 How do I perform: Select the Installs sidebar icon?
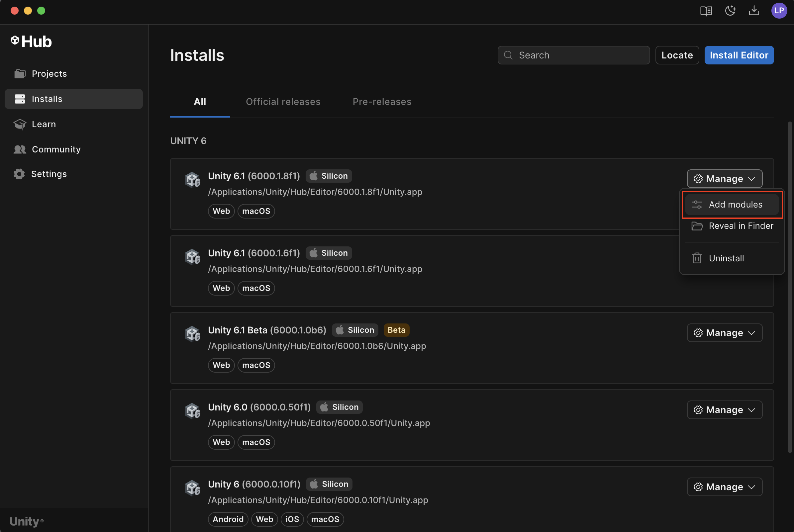(x=20, y=99)
